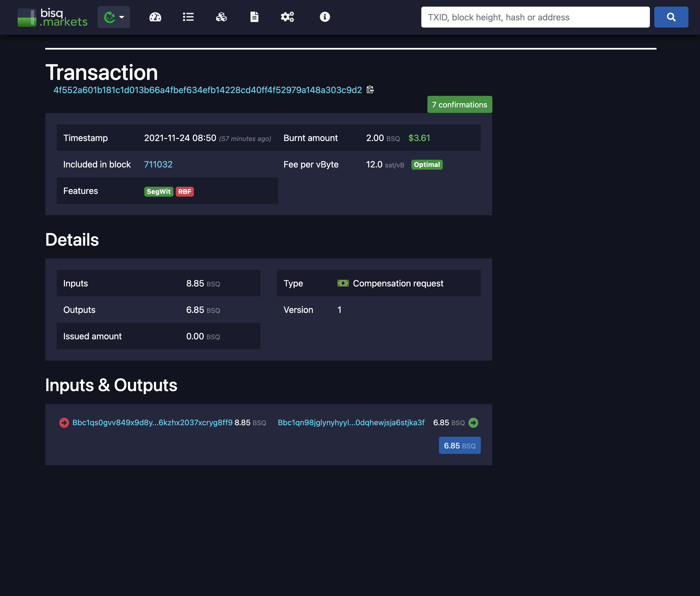Open the docs page via document icon
Image resolution: width=700 pixels, height=596 pixels.
point(254,17)
